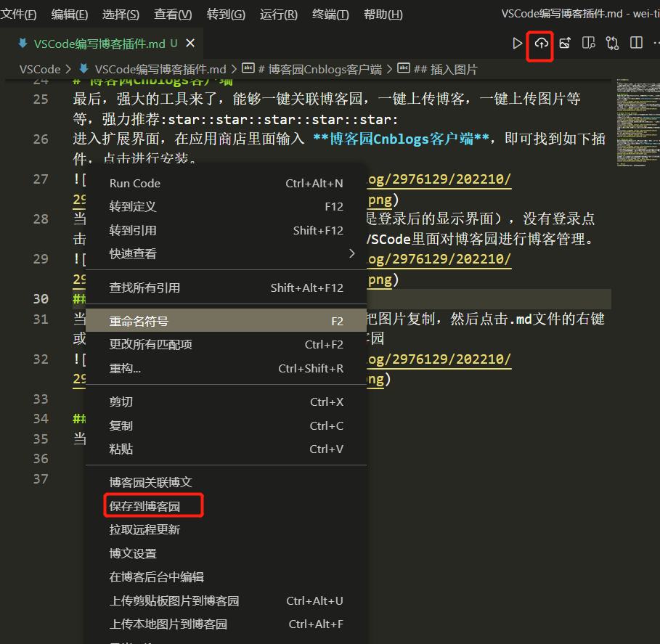Open the 文件(F) menu

tap(19, 15)
